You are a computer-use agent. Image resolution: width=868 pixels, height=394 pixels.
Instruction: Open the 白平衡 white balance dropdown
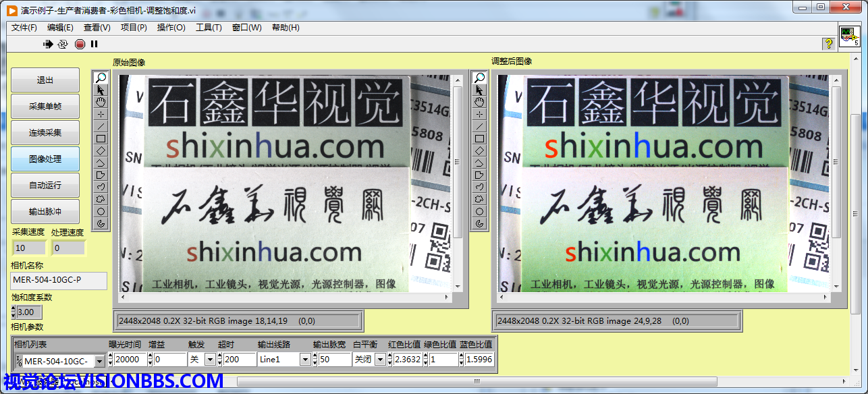[x=380, y=360]
